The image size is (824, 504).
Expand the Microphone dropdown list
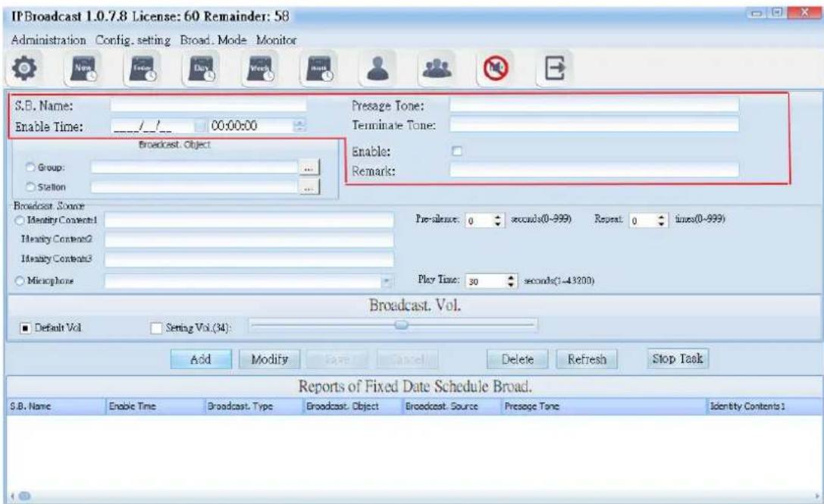[387, 281]
